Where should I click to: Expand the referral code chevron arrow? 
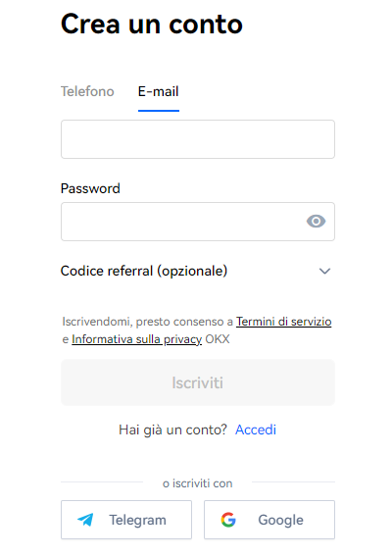pos(324,272)
